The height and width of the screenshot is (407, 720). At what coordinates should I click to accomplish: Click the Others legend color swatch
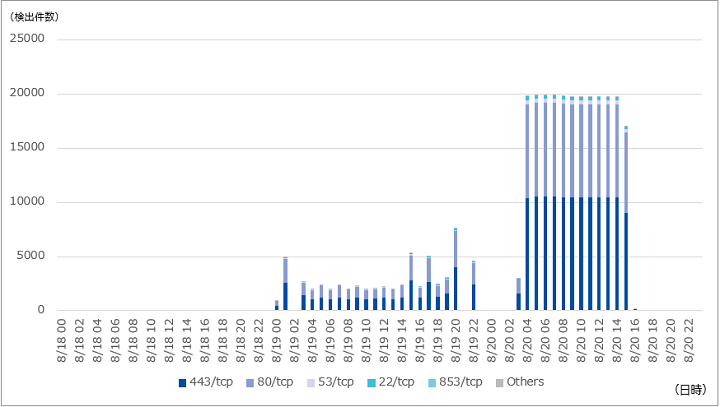click(500, 383)
